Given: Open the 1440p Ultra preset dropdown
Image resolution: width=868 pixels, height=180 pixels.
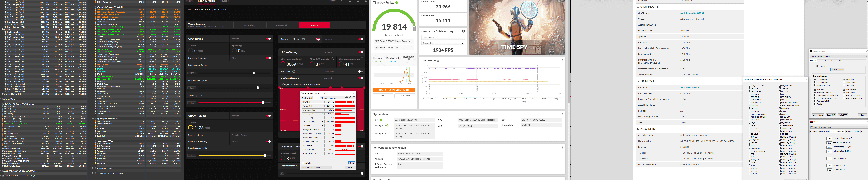Looking at the screenshot, I should click(x=443, y=43).
